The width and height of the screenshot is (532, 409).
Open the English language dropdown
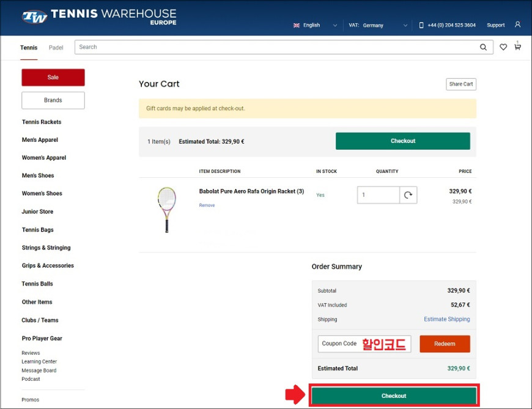point(315,25)
